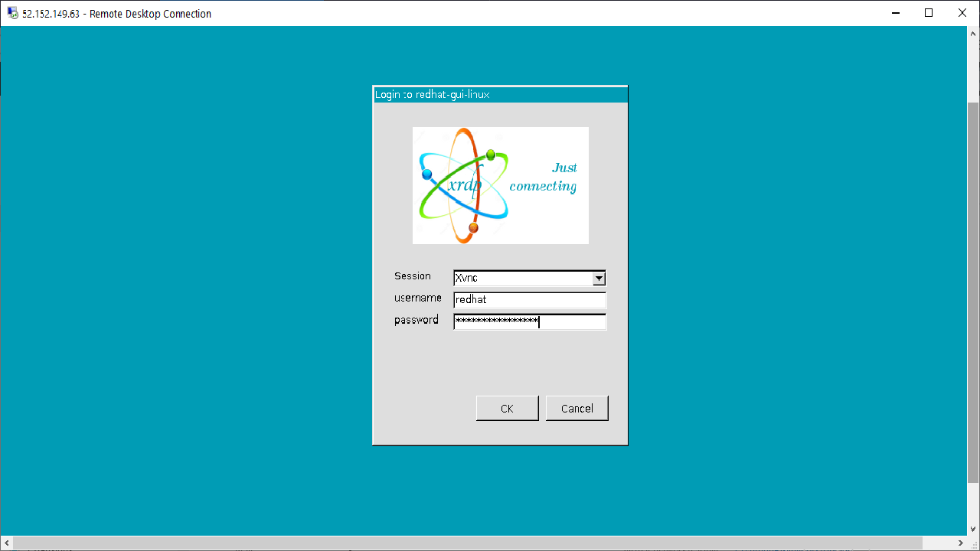Click the vertical scrollbar down arrow

click(x=973, y=529)
